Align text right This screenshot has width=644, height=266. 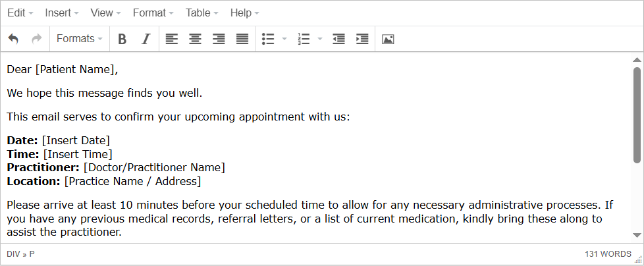coord(219,39)
